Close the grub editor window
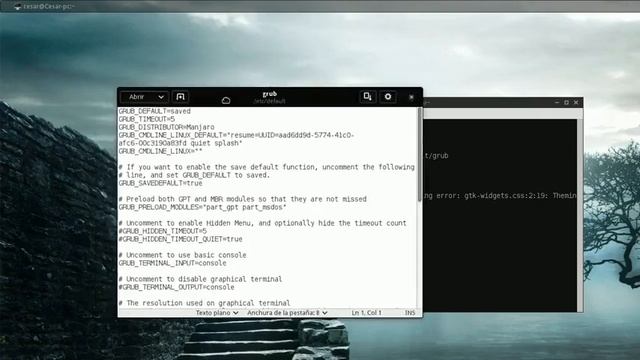This screenshot has width=640, height=360. [x=411, y=97]
